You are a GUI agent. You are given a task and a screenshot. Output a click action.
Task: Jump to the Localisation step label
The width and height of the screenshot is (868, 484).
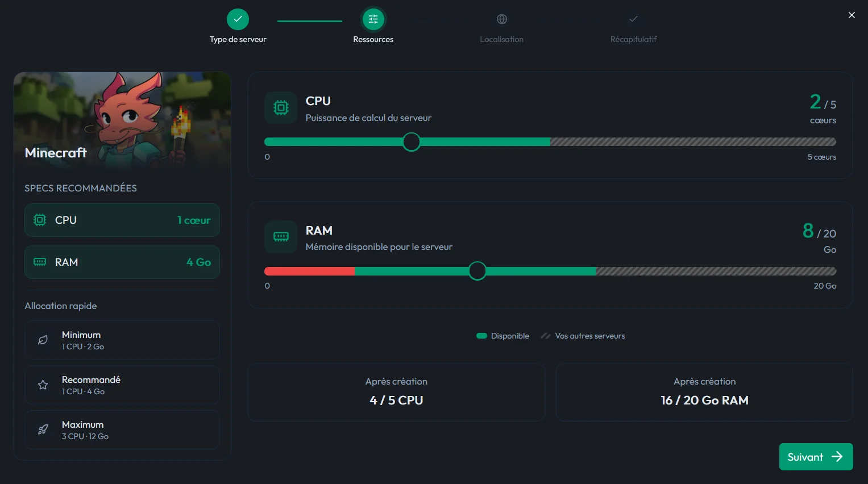click(502, 39)
